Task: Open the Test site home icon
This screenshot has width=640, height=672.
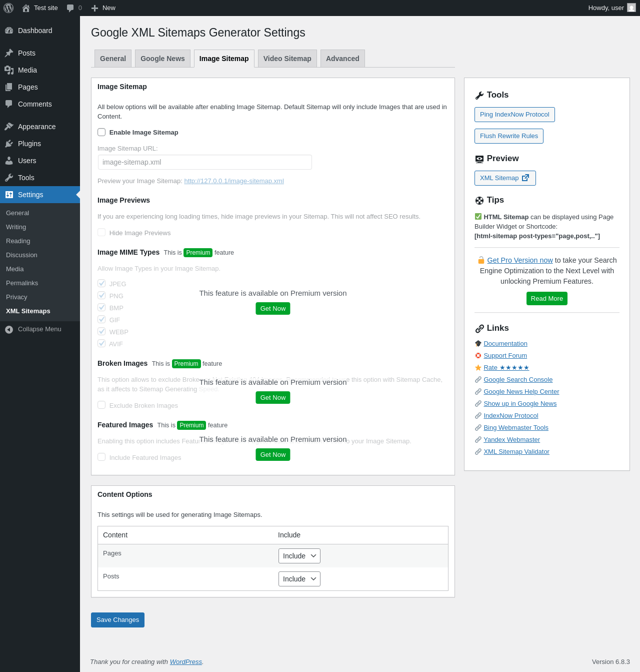Action: (x=26, y=8)
